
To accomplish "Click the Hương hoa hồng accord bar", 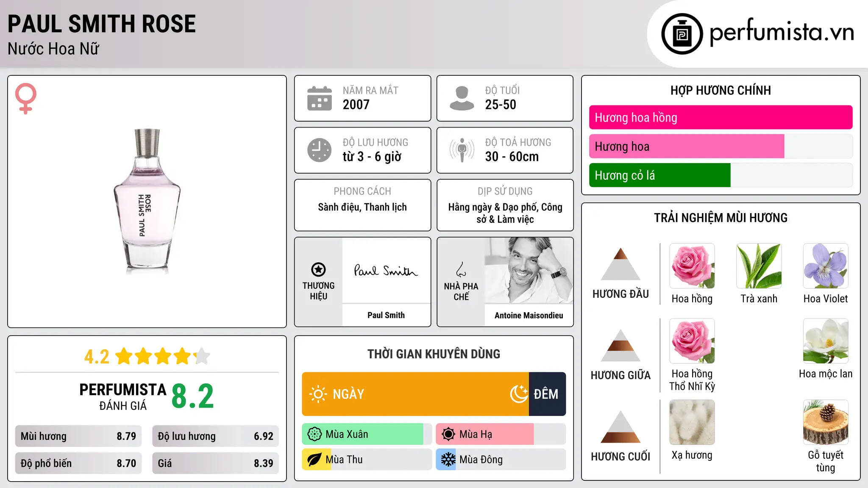I will (721, 117).
